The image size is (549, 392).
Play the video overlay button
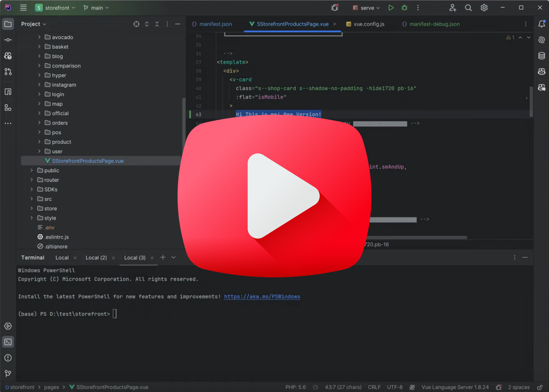click(x=275, y=196)
